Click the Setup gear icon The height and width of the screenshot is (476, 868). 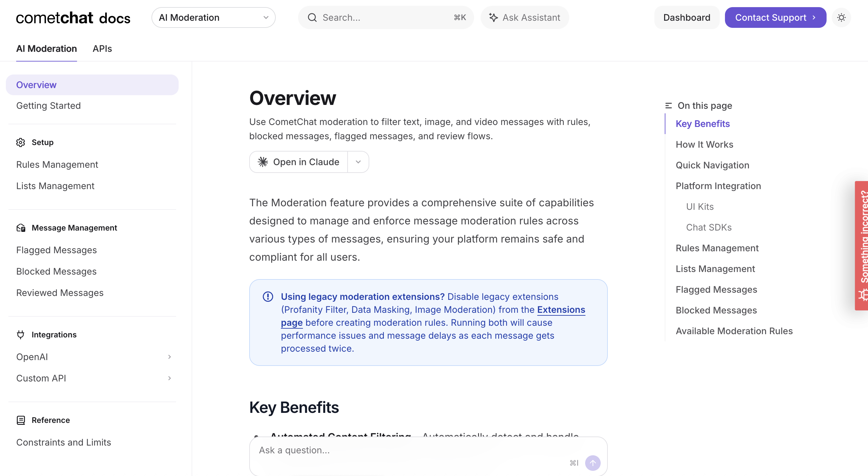point(21,142)
